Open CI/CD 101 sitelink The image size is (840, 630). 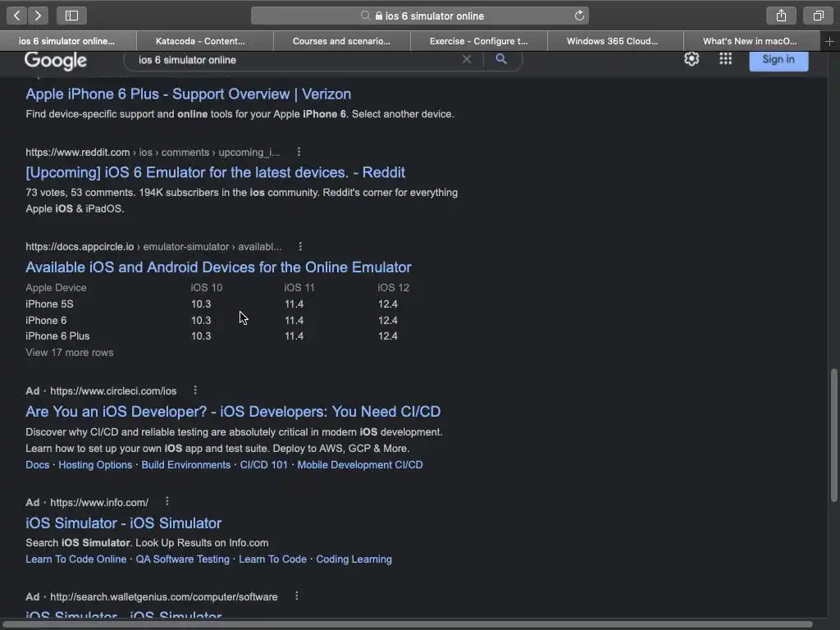tap(263, 465)
